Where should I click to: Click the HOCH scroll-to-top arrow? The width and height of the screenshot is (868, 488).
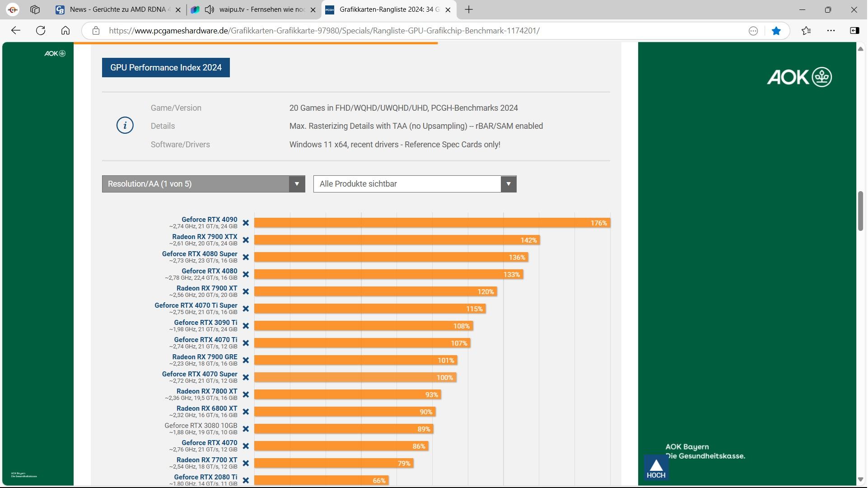656,468
